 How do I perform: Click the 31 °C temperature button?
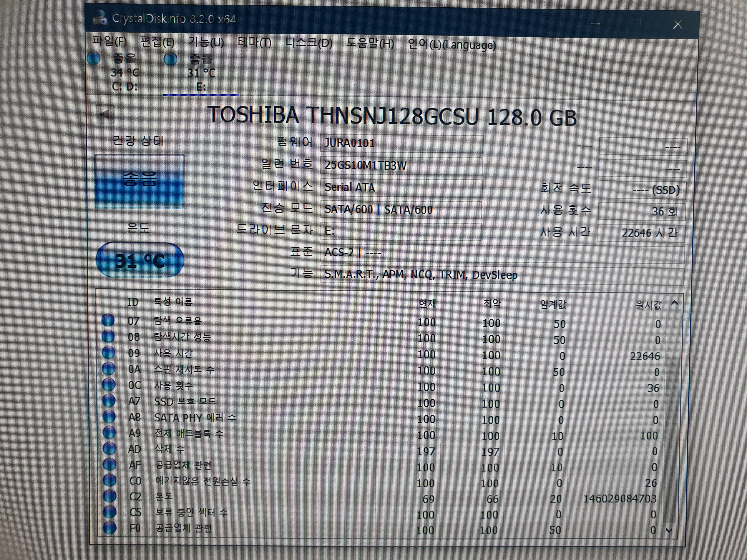140,260
